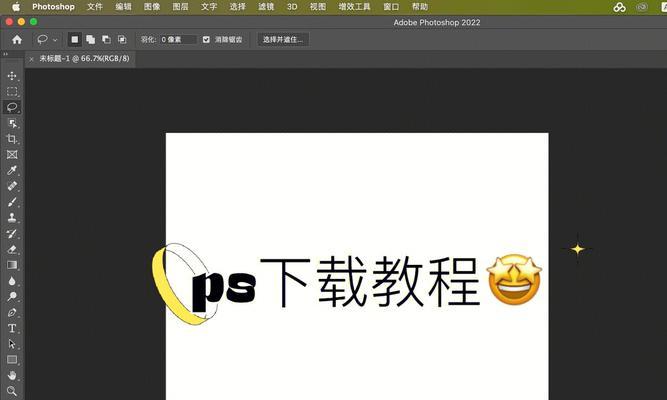Select the Spot Healing Brush tool
This screenshot has width=667, height=400.
pyautogui.click(x=12, y=186)
